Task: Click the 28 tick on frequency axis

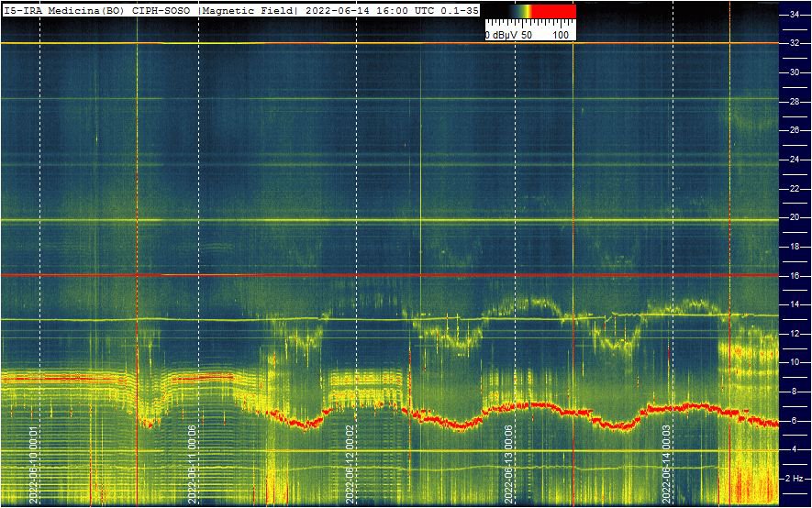Action: tap(795, 102)
